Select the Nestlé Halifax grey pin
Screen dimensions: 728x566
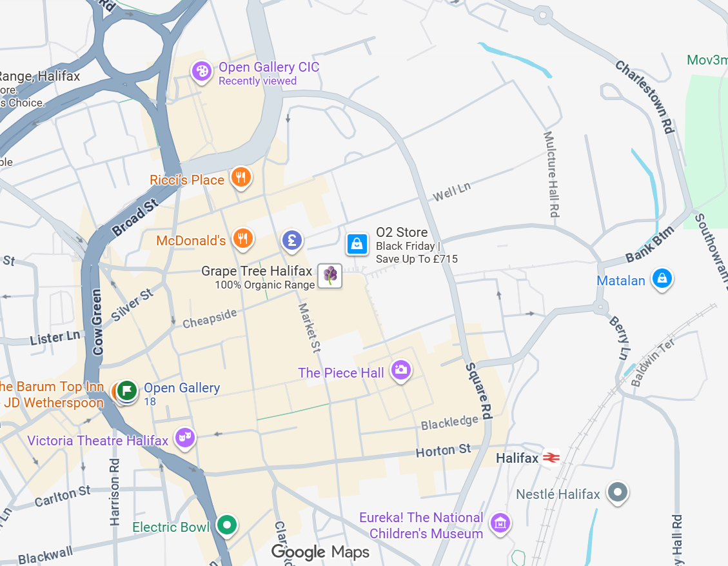coord(618,492)
